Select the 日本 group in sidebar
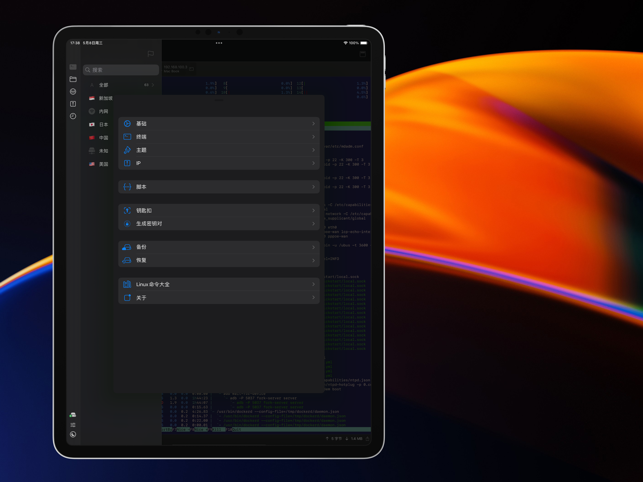The image size is (643, 482). coord(98,124)
